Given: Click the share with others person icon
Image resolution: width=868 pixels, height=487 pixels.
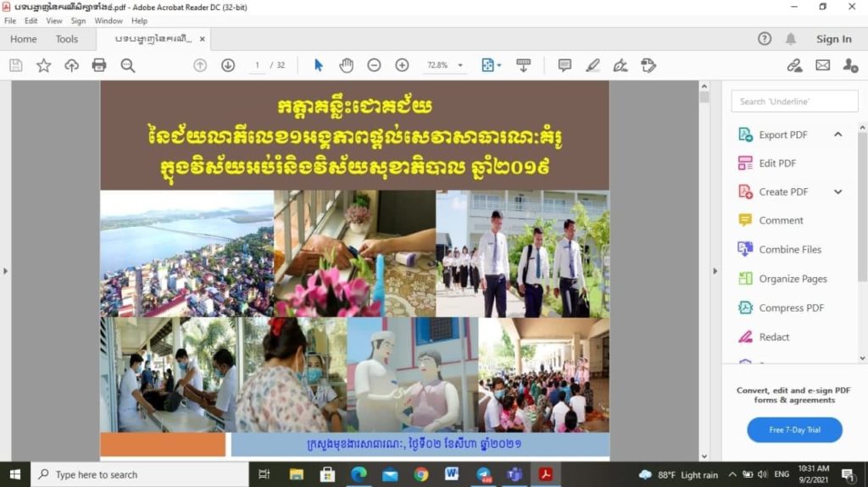Looking at the screenshot, I should [x=850, y=65].
